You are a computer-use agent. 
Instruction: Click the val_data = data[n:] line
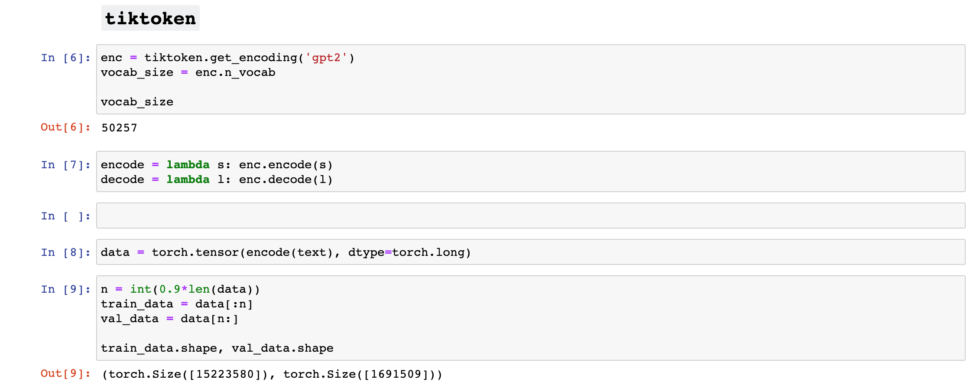tap(169, 319)
